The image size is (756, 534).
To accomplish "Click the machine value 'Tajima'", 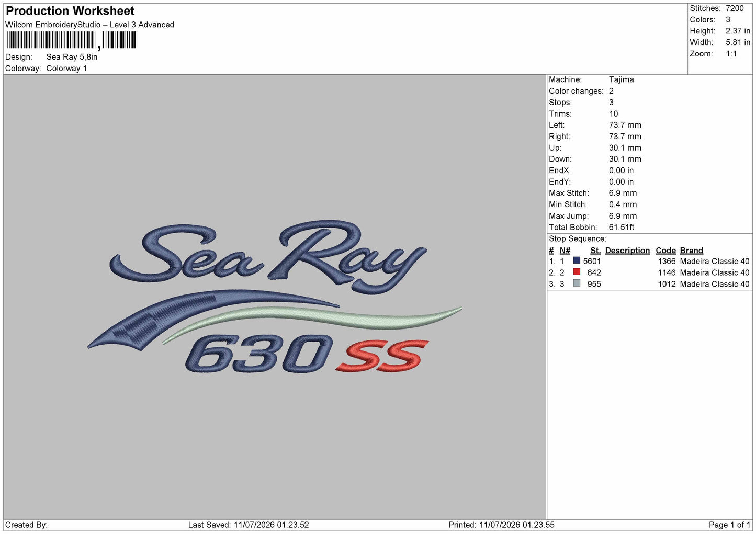I will coord(621,79).
